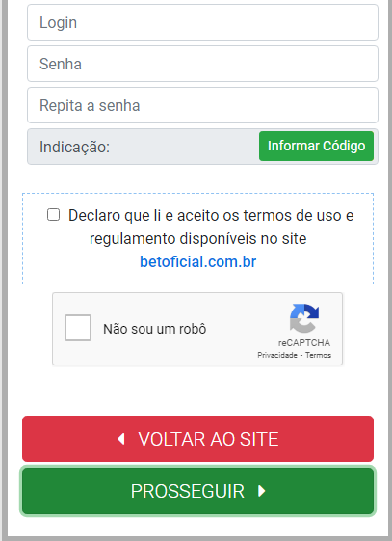Focus the Senha password field

click(202, 64)
